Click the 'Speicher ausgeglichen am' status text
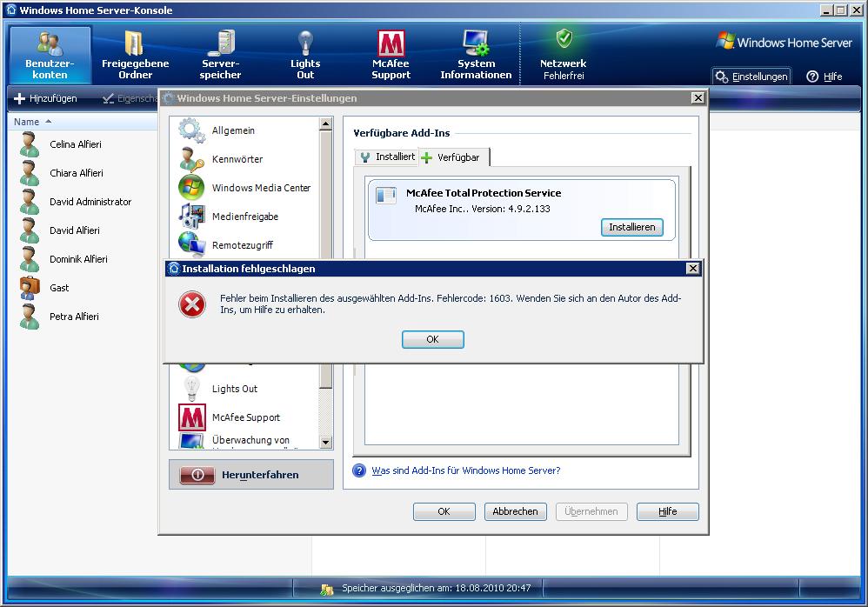868x607 pixels. tap(437, 588)
